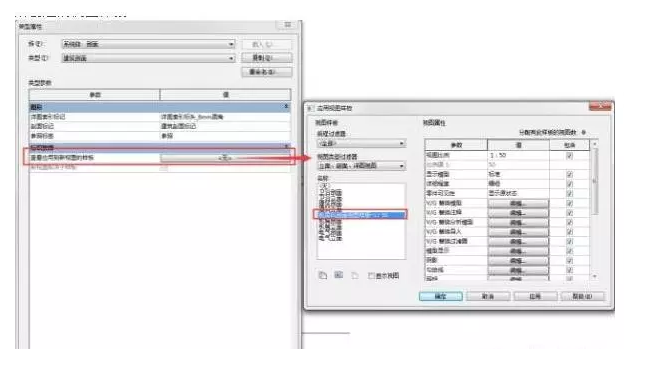Toggle include checkbox for 显示模型 row
The image size is (661, 366).
coord(570,174)
